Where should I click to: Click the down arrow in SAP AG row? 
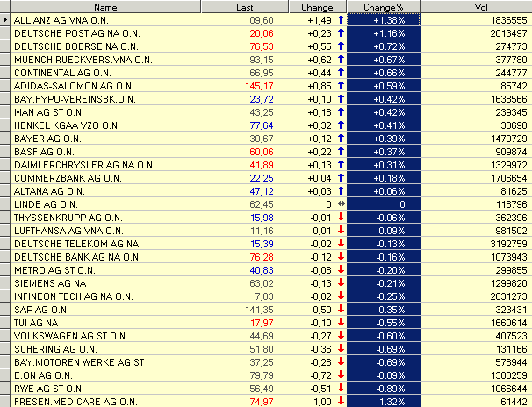pyautogui.click(x=341, y=310)
